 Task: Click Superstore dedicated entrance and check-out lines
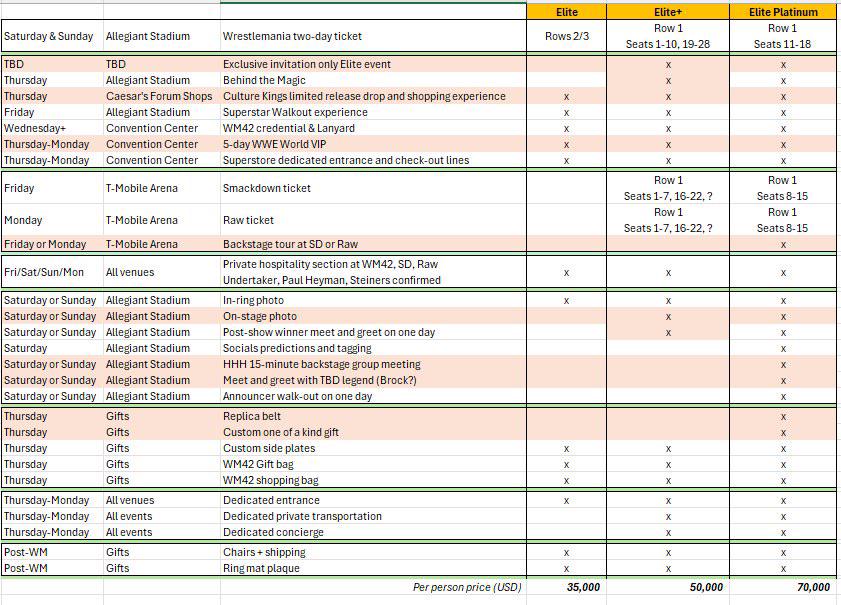pos(373,160)
